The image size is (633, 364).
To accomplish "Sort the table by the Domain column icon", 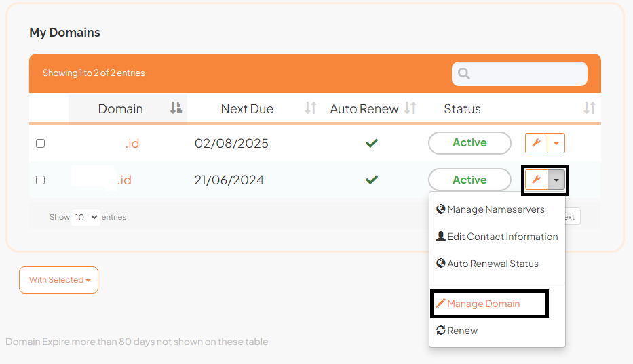I will 176,108.
